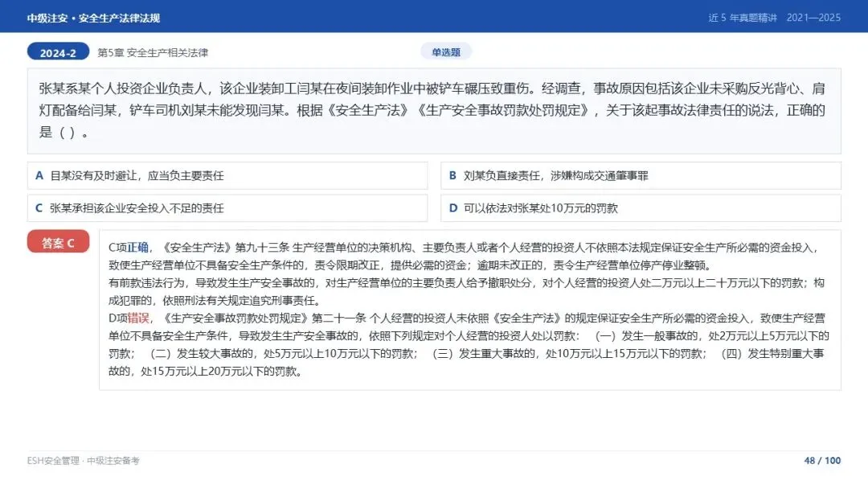Click the red 答案 C answer badge
868x489 pixels.
click(58, 242)
